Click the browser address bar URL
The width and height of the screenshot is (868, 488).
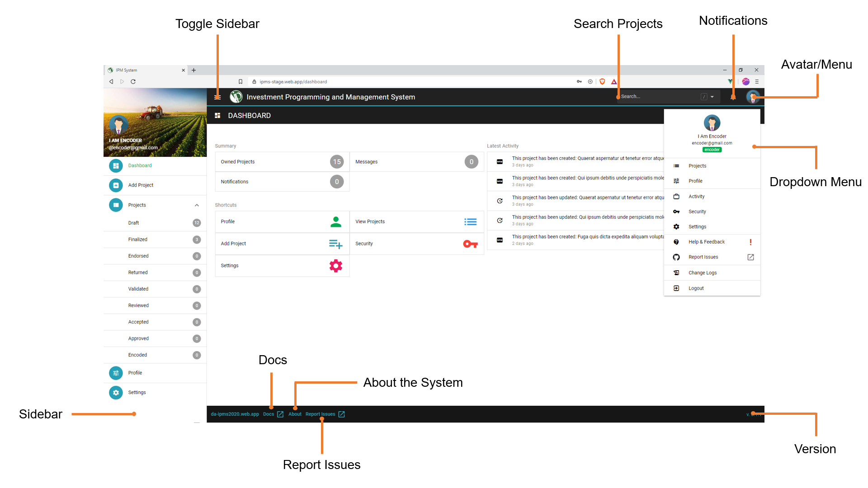tap(293, 82)
